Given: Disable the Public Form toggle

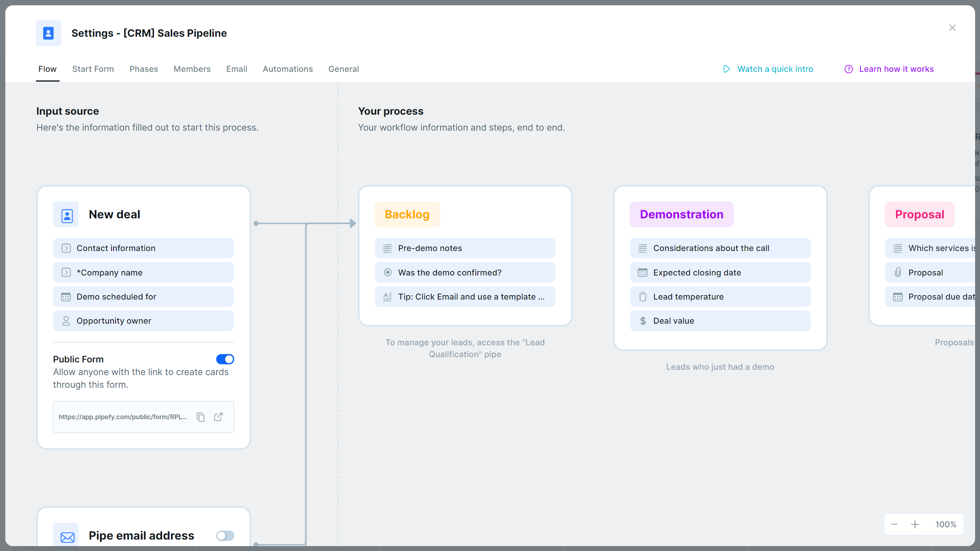Looking at the screenshot, I should click(225, 359).
